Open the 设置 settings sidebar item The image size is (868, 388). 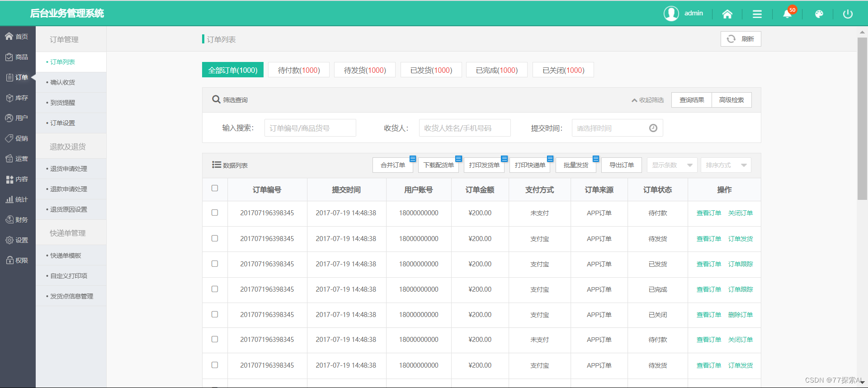point(18,240)
